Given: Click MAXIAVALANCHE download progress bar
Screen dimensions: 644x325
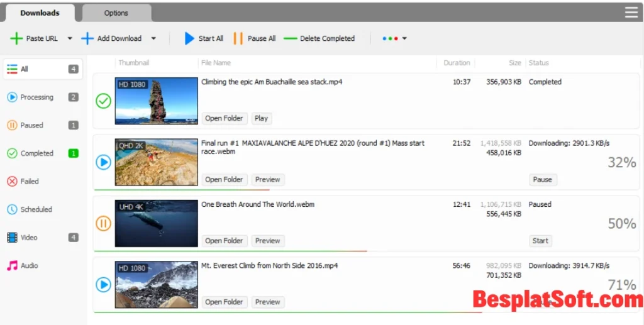Looking at the screenshot, I should point(182,190).
